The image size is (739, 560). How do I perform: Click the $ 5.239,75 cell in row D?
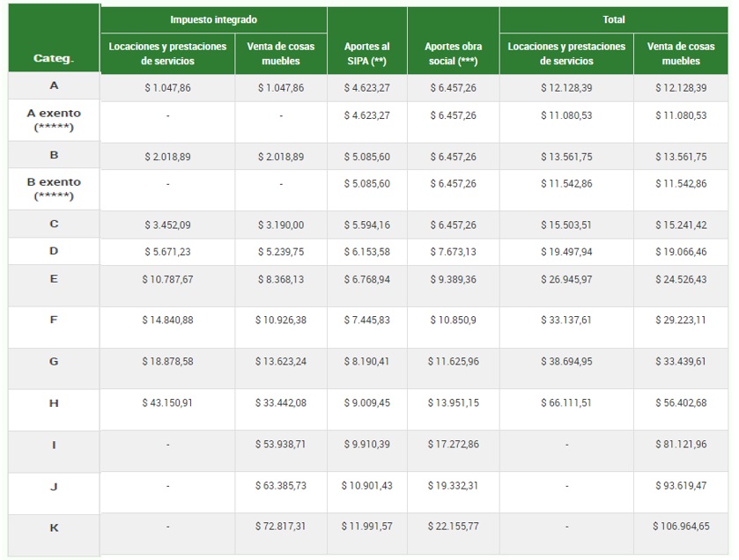281,252
